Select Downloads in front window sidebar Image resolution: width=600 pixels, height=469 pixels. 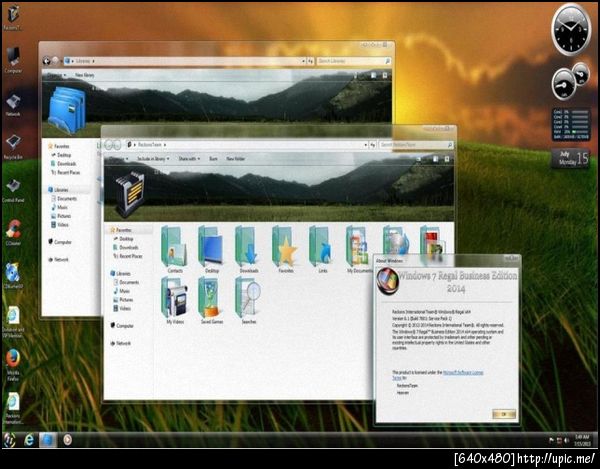point(126,248)
